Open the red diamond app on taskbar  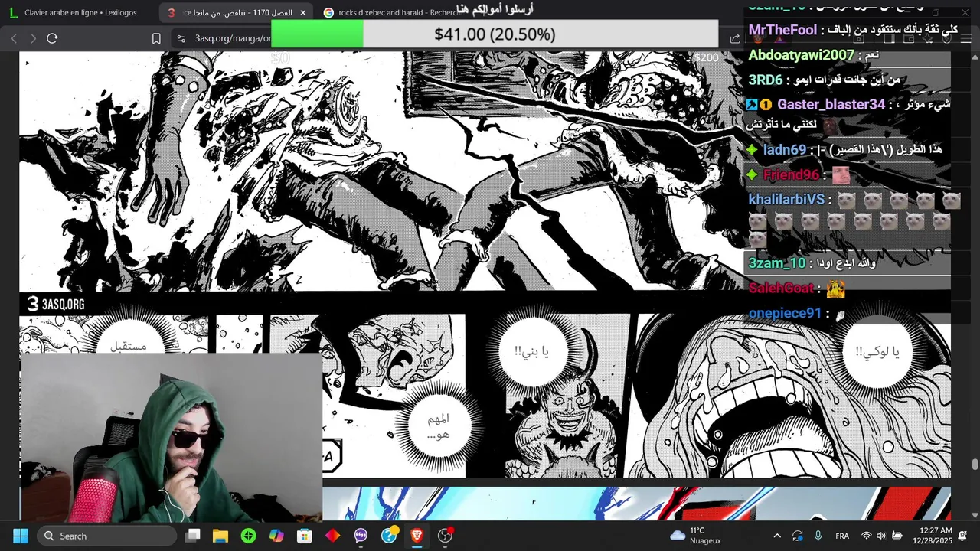332,536
